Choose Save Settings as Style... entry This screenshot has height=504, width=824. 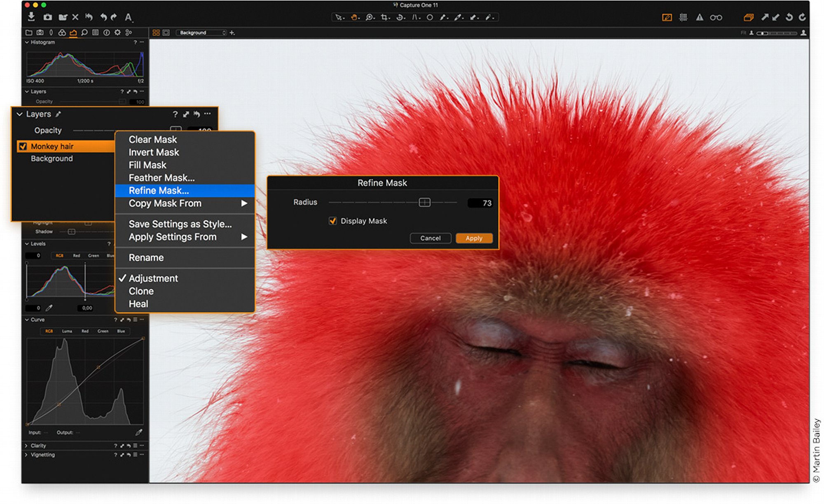(185, 224)
